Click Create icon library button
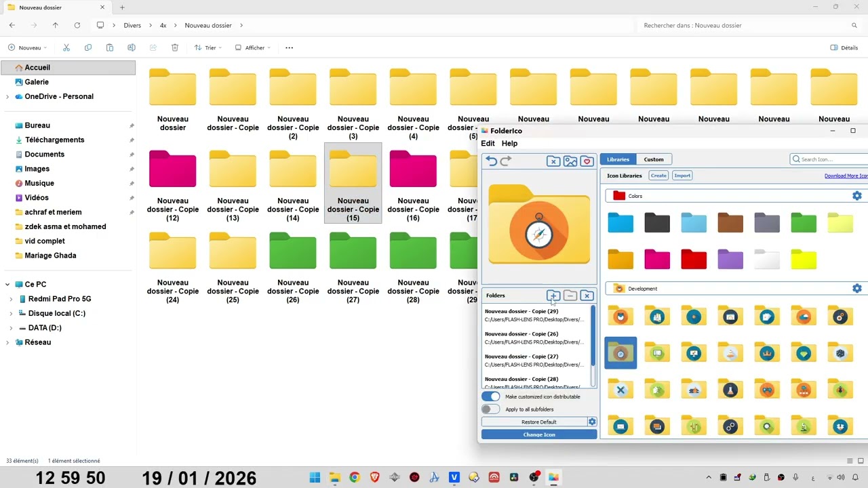This screenshot has width=868, height=488. (658, 176)
